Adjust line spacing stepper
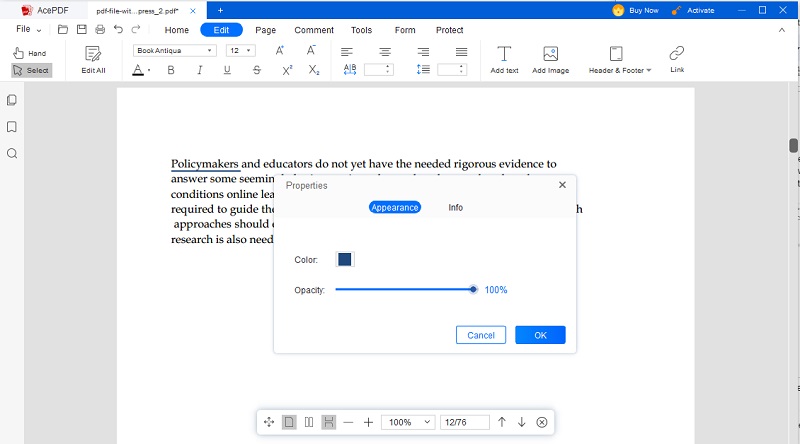This screenshot has width=800, height=444. [x=461, y=69]
